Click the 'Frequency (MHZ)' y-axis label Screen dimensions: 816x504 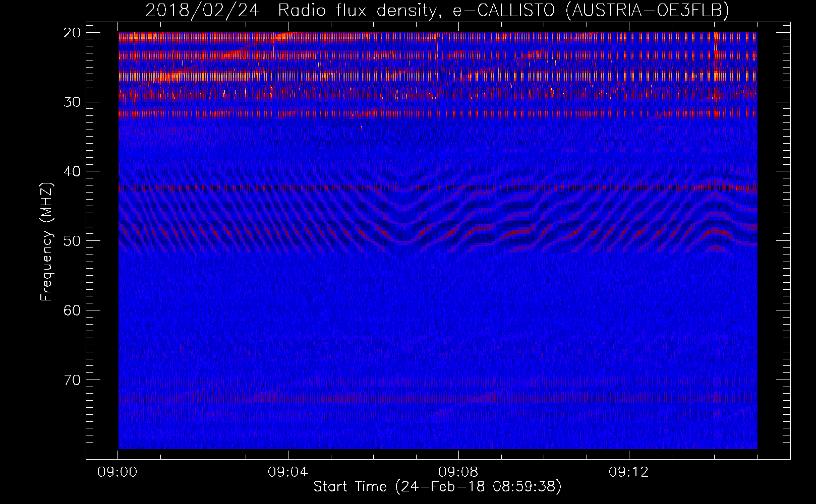(46, 242)
